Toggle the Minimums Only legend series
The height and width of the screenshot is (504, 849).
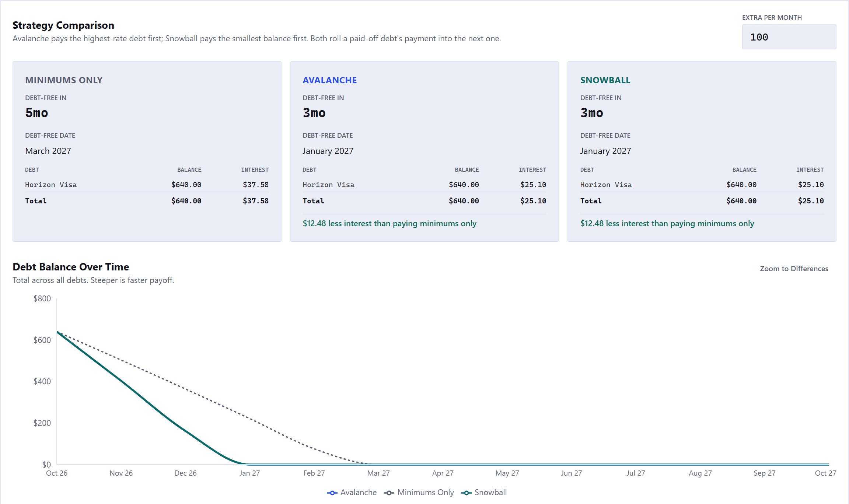point(419,493)
